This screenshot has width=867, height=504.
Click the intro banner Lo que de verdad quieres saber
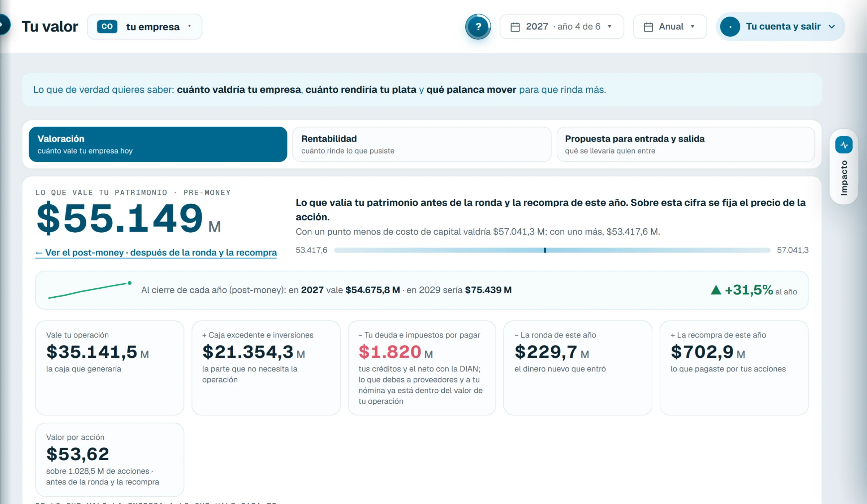point(422,90)
